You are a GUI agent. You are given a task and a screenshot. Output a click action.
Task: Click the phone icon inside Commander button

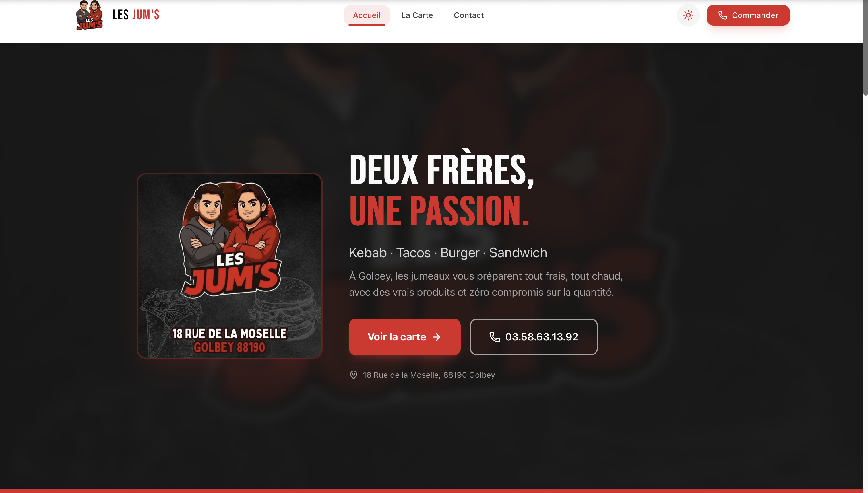pos(723,15)
